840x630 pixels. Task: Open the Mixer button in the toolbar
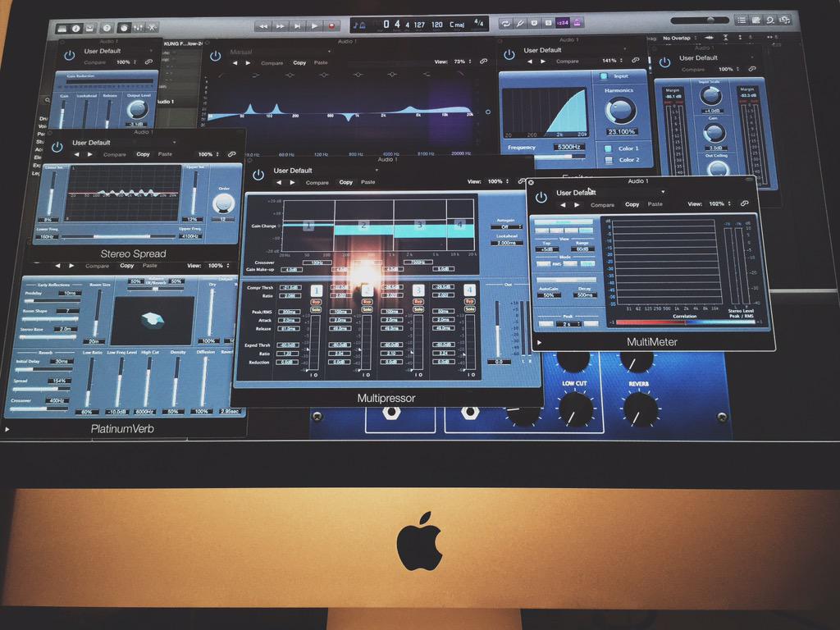(138, 27)
